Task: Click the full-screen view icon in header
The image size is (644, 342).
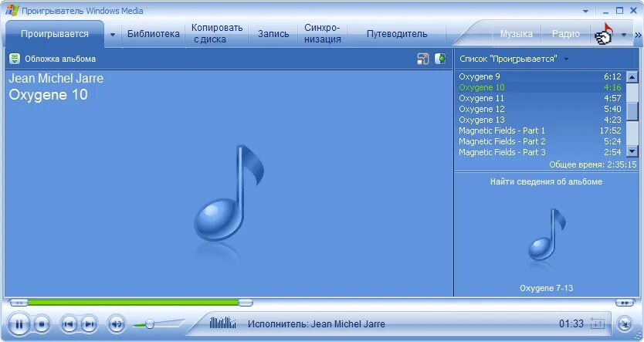Action: [423, 59]
